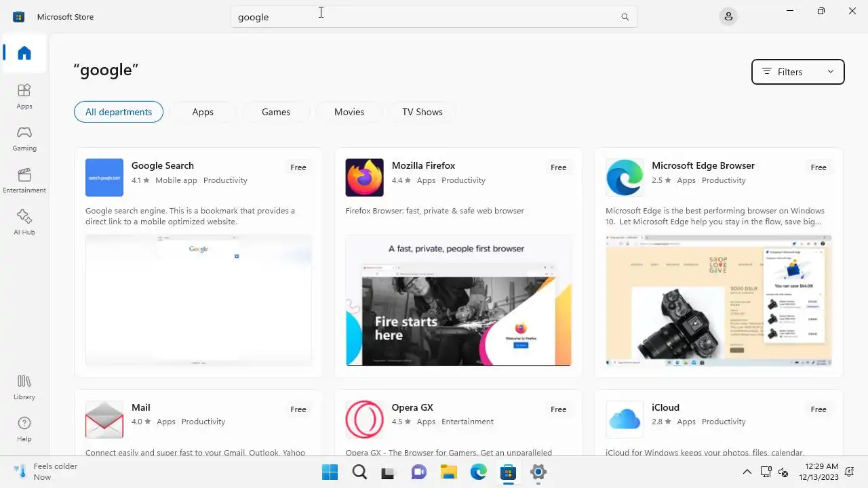The height and width of the screenshot is (488, 868).
Task: Click the Mozilla Firefox title text
Action: (x=423, y=165)
